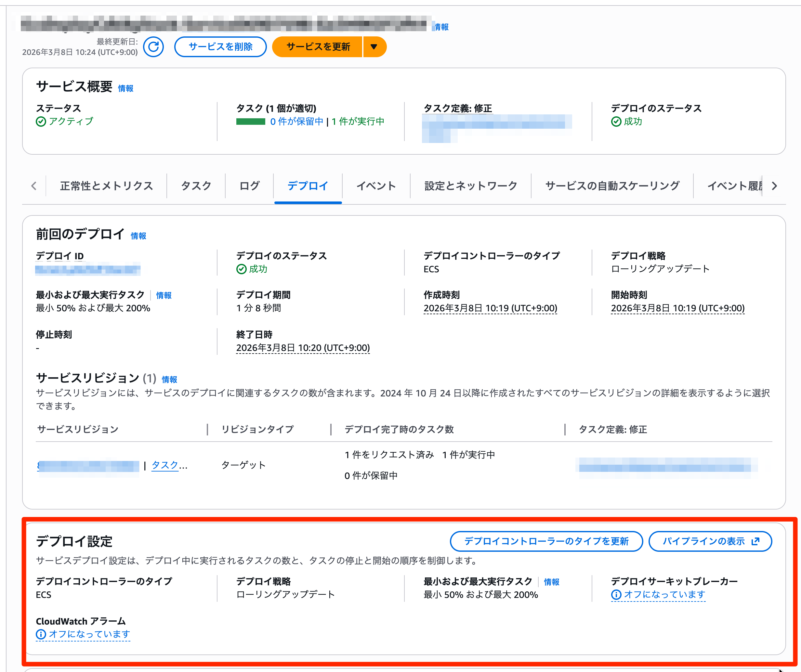The image size is (801, 672).
Task: Click オフになっています under CloudWatch アラーム
Action: tap(88, 634)
